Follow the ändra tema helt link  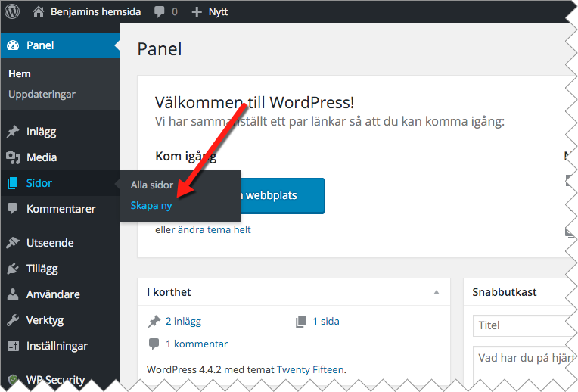point(214,230)
